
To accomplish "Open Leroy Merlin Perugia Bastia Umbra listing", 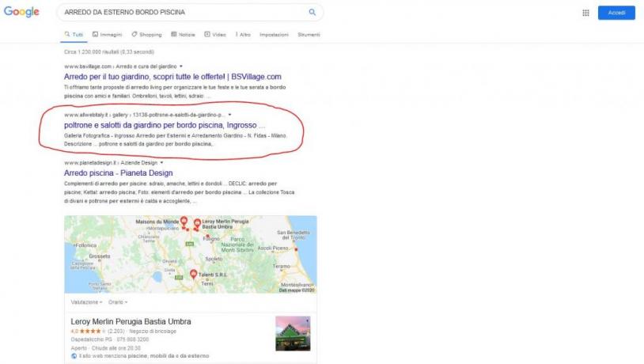I will (x=131, y=321).
